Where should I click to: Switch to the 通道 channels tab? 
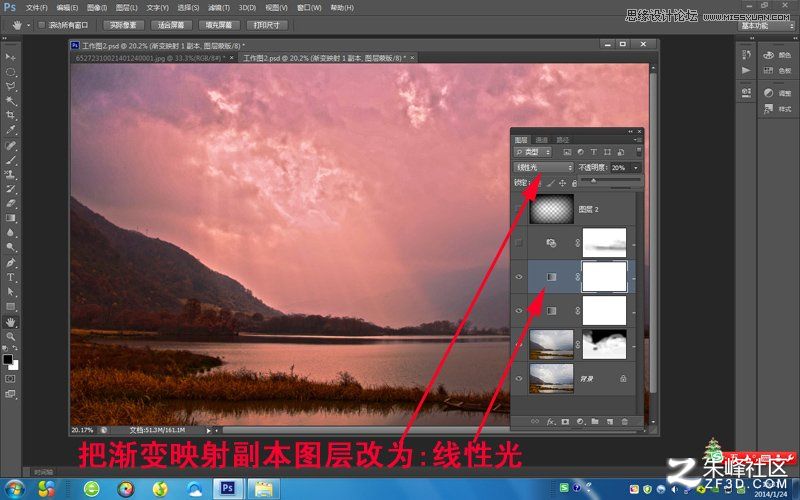(x=542, y=140)
